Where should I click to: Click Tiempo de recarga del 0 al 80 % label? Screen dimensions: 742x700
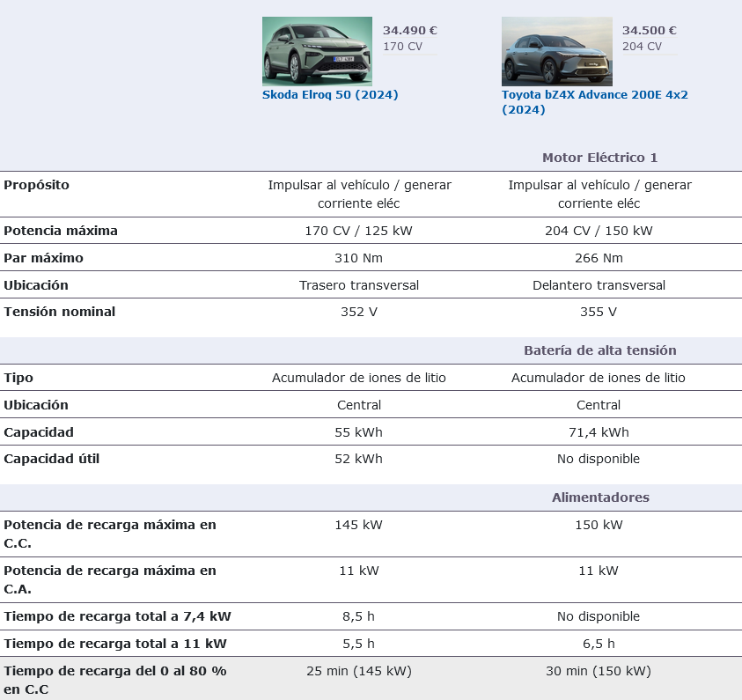tap(115, 680)
